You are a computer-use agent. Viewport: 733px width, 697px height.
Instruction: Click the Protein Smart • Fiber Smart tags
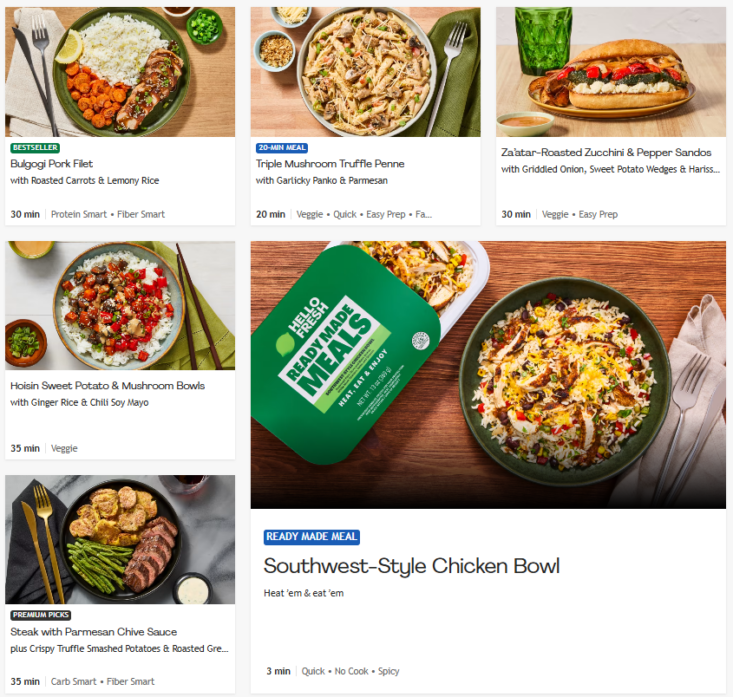[x=108, y=214]
